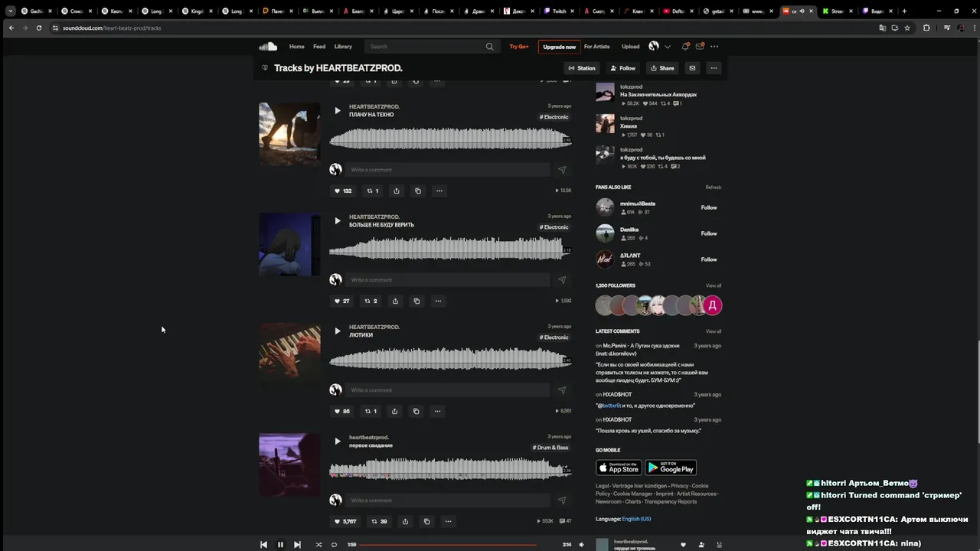Message HEARTBEATZPROD. via envelope button
Screen dimensions: 980x551
pos(692,68)
